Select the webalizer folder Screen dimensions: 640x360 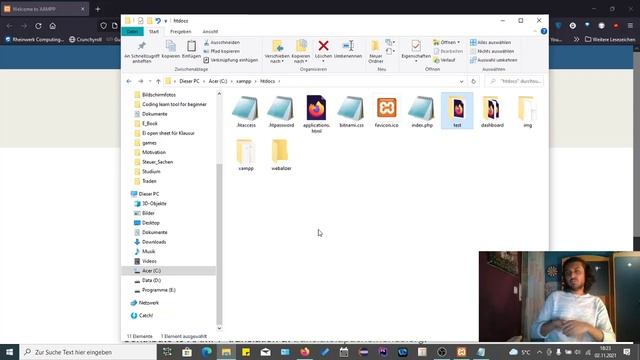281,155
